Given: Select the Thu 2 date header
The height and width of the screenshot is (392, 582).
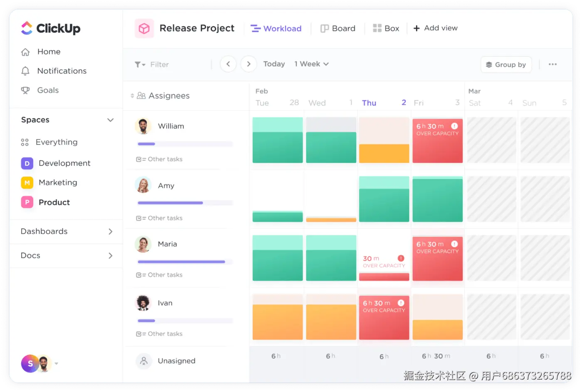Looking at the screenshot, I should 384,103.
